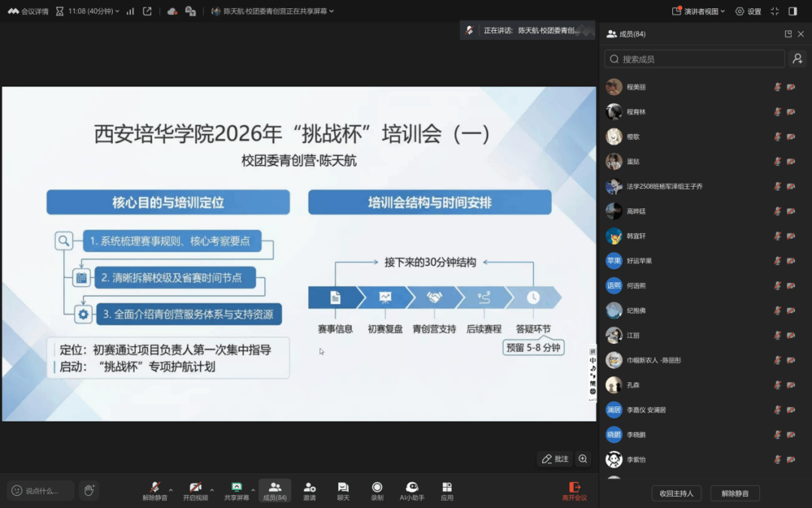Open 设置 settings in top bar

coord(748,11)
